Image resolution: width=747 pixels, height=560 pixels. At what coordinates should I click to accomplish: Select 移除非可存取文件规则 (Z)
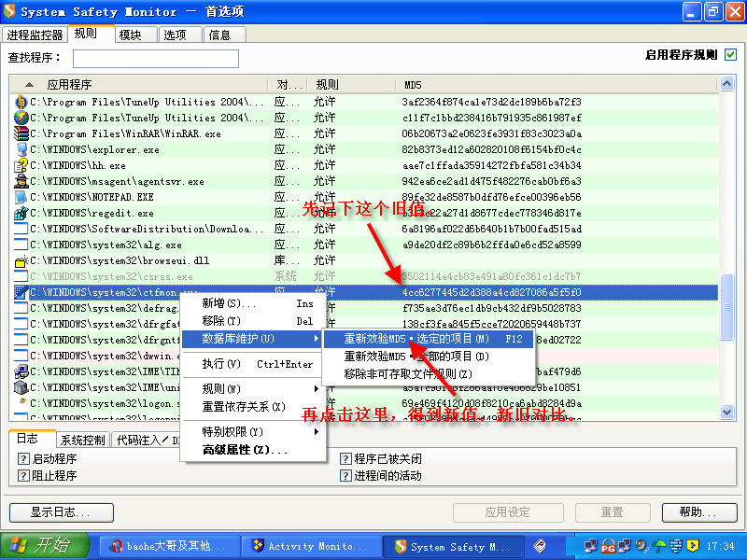pyautogui.click(x=429, y=374)
